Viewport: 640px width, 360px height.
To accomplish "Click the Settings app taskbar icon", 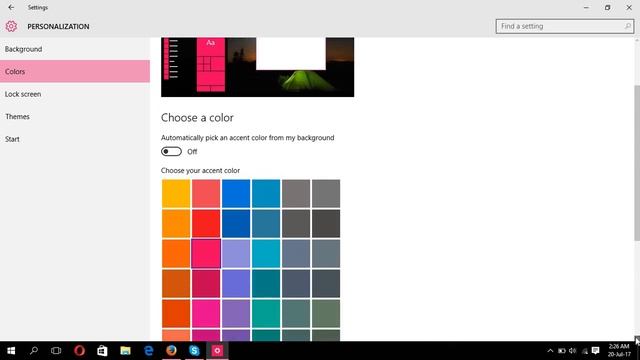I will tap(217, 351).
